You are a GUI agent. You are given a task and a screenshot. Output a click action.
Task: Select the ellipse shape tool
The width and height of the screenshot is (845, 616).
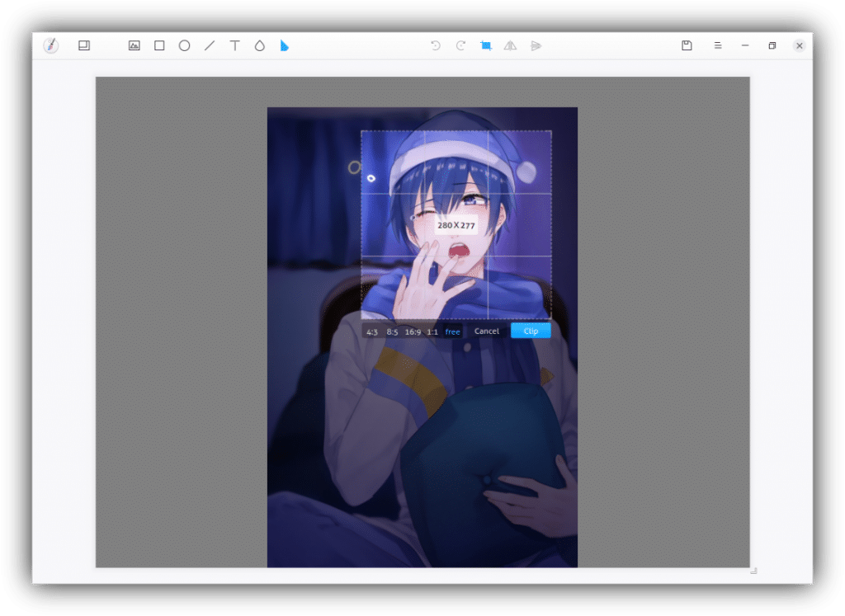(184, 45)
